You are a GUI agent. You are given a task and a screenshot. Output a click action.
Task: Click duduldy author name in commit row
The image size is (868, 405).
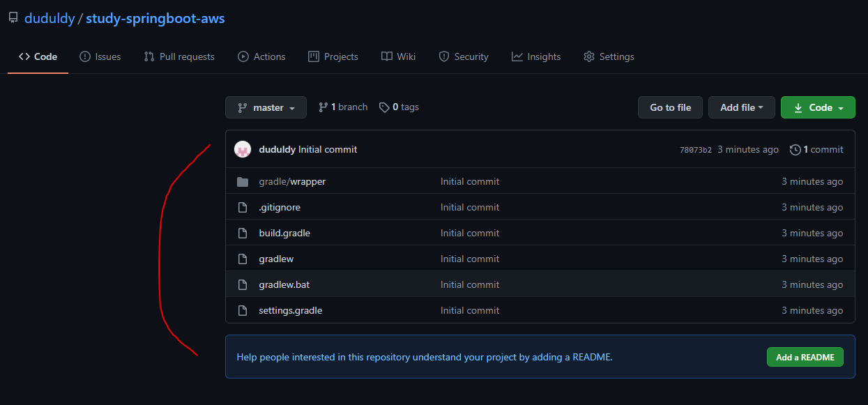(277, 149)
